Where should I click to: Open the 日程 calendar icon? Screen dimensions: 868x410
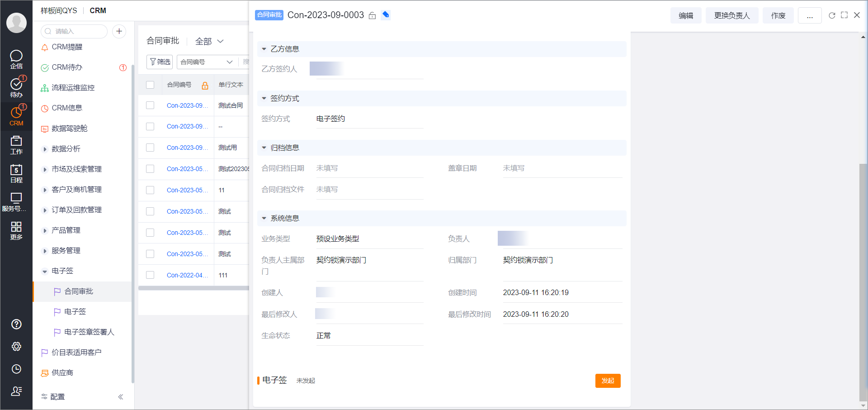click(x=16, y=173)
